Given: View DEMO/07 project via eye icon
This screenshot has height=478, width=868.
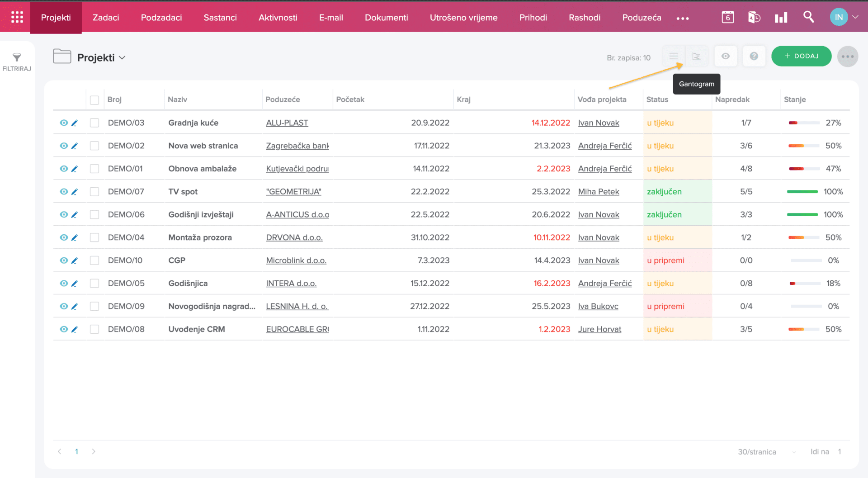Looking at the screenshot, I should (x=64, y=192).
